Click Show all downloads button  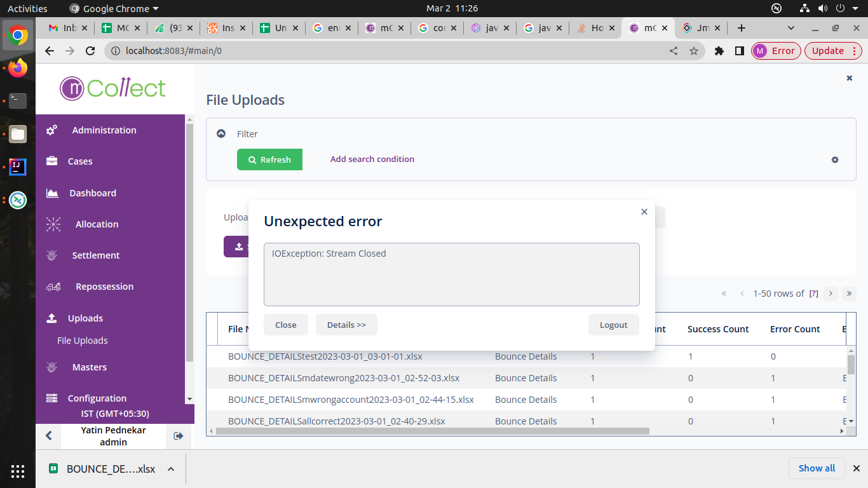click(x=817, y=468)
